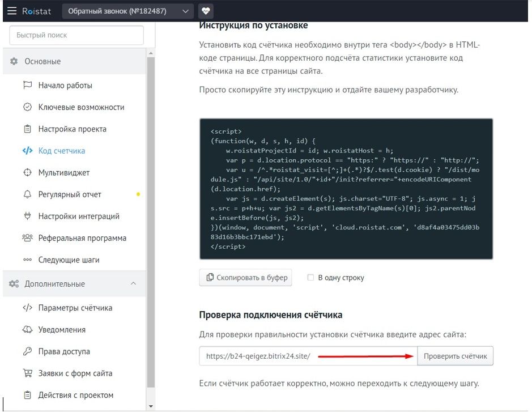Click inside the counter script code block

[x=346, y=189]
